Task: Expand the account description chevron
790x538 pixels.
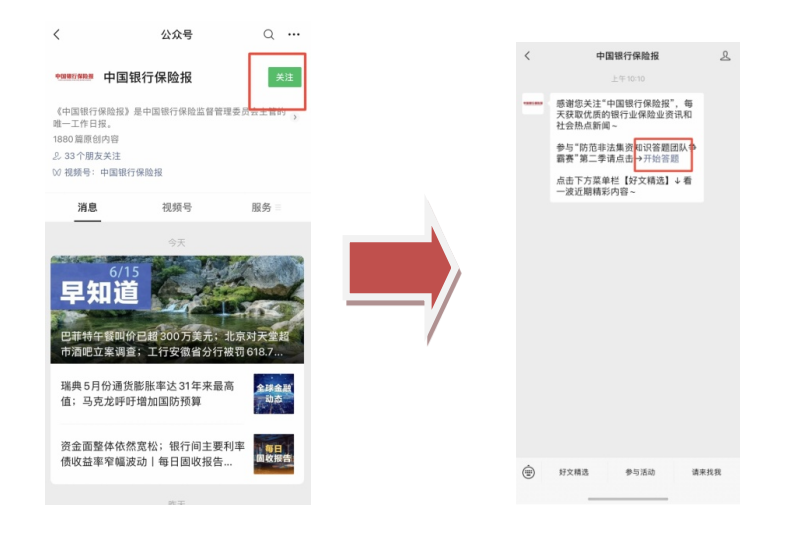Action: [295, 117]
